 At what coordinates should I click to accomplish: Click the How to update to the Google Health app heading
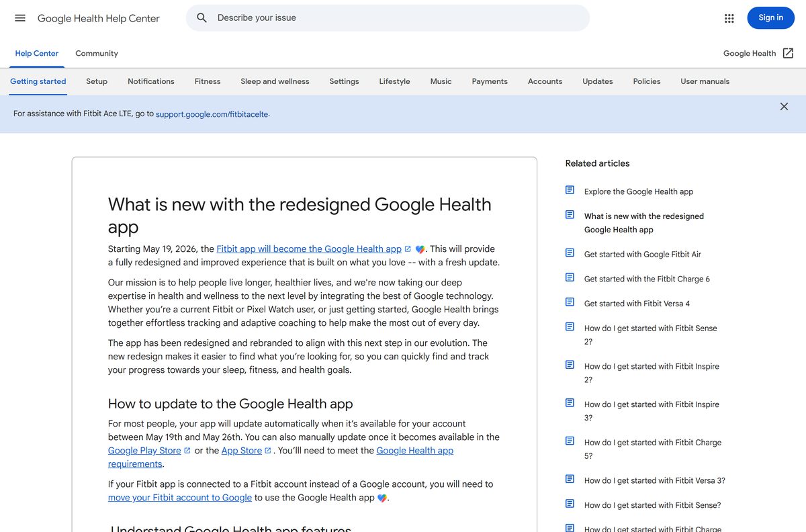230,404
